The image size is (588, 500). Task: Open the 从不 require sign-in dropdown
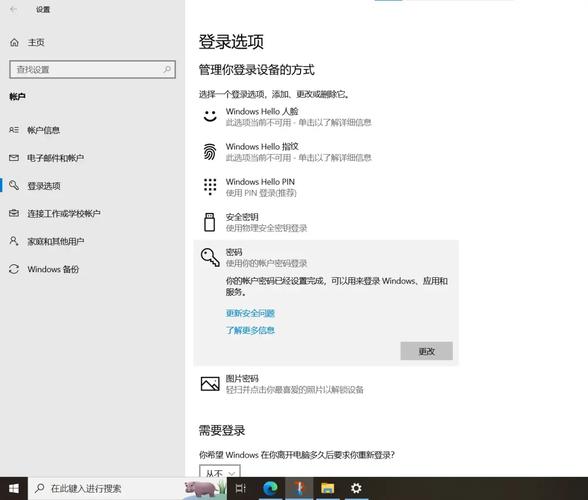pyautogui.click(x=220, y=471)
